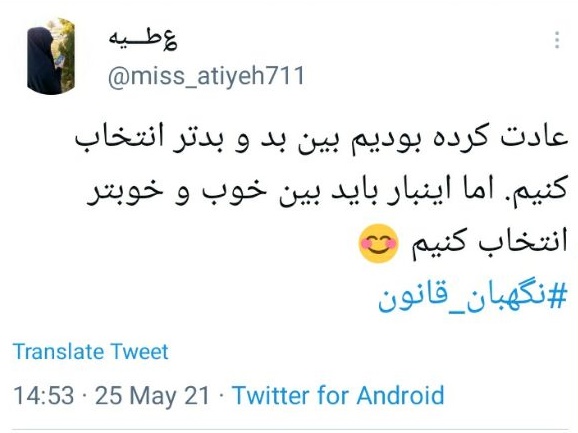Image resolution: width=578 pixels, height=433 pixels.
Task: Open the hashtag #نگهبان_قانون
Action: [x=473, y=298]
